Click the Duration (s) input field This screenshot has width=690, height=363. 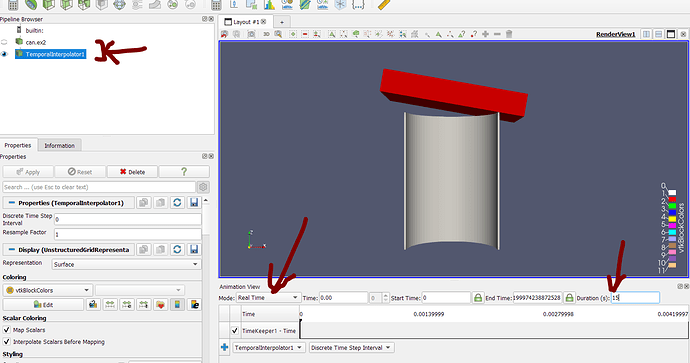[635, 298]
